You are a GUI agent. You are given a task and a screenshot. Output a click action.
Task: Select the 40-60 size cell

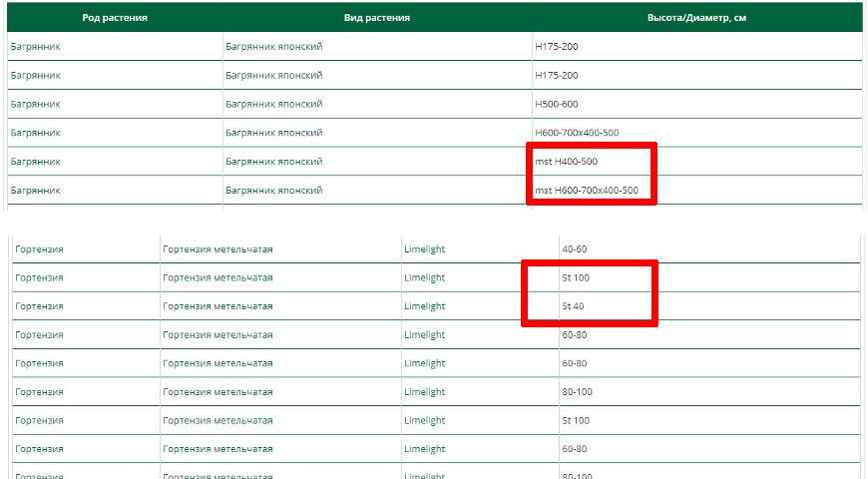pyautogui.click(x=575, y=248)
